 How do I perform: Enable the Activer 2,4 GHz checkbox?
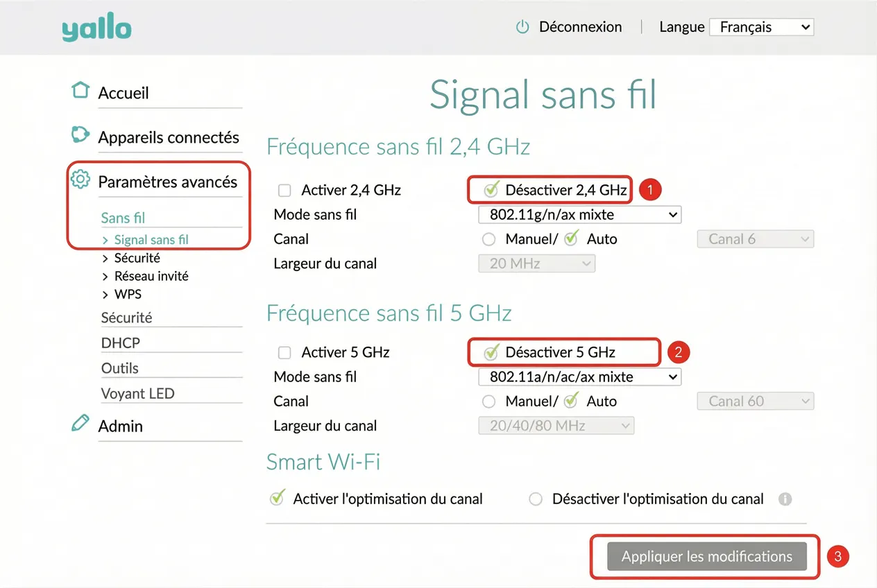click(x=284, y=190)
